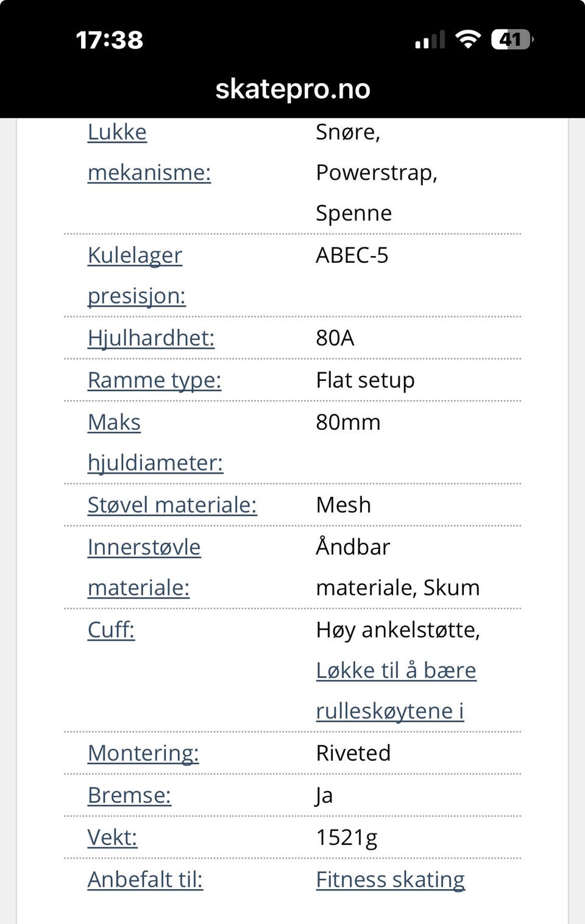Follow the Fitness skating link
585x924 pixels.
point(390,879)
